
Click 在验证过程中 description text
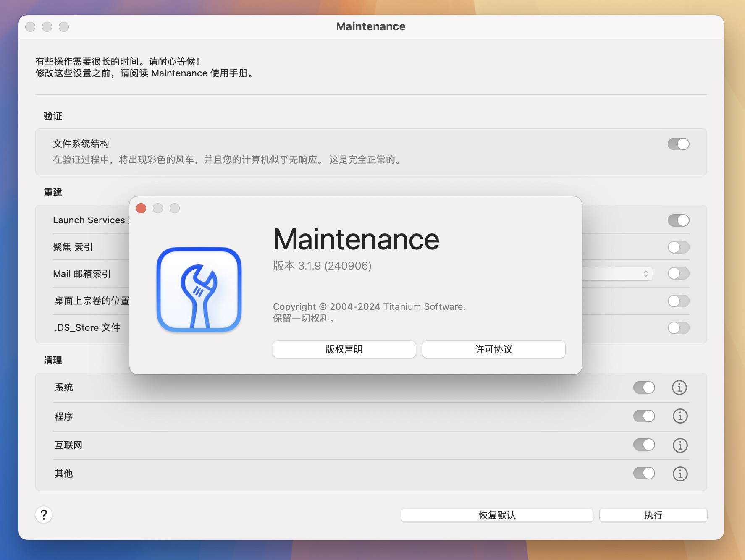(x=227, y=160)
